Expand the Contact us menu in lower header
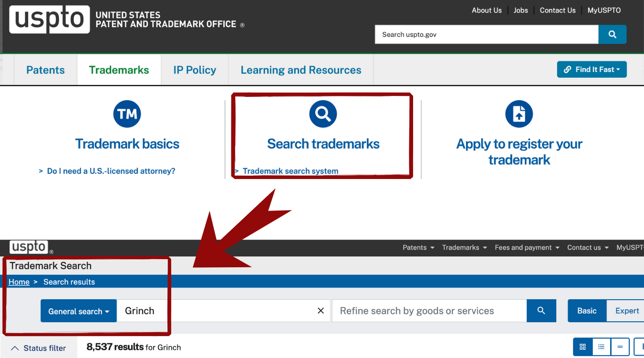The height and width of the screenshot is (358, 644). pyautogui.click(x=588, y=247)
